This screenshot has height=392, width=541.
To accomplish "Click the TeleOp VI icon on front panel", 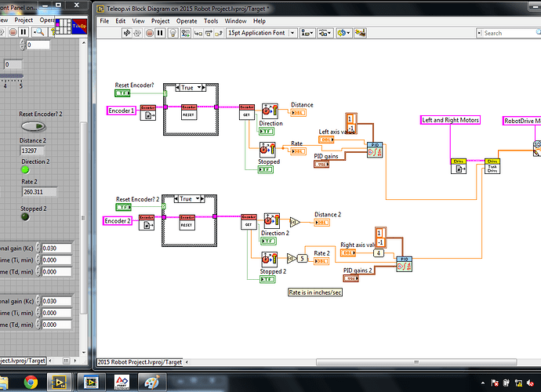I will pyautogui.click(x=79, y=26).
